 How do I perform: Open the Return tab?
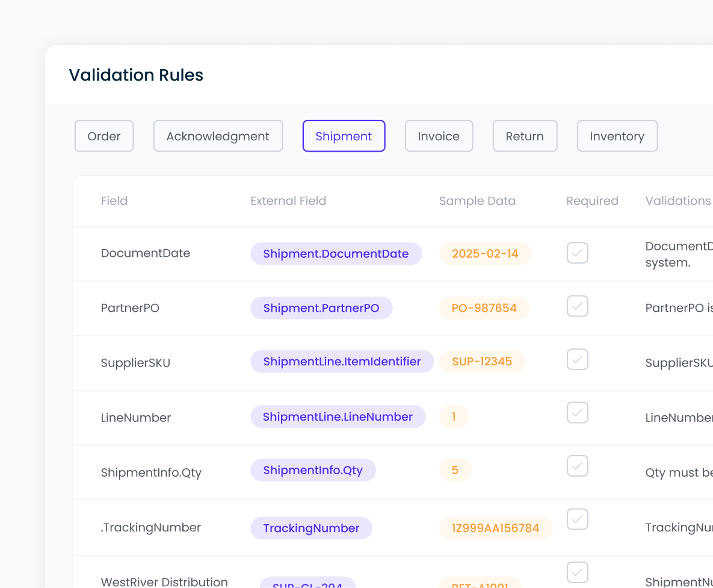click(525, 136)
